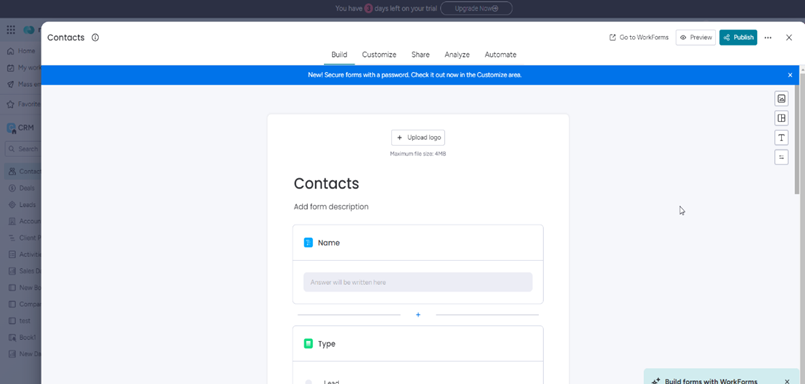Open My work item in sidebar
805x384 pixels.
click(x=23, y=68)
